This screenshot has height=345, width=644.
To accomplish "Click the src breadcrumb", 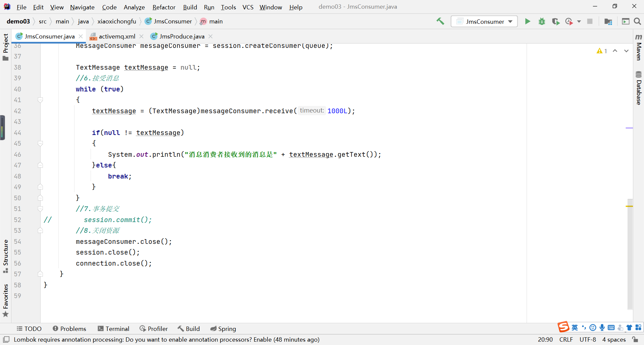I will pos(43,21).
